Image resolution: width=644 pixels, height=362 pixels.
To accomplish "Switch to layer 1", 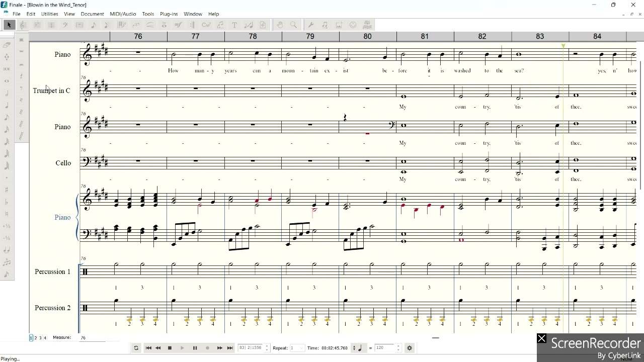I will (x=31, y=338).
